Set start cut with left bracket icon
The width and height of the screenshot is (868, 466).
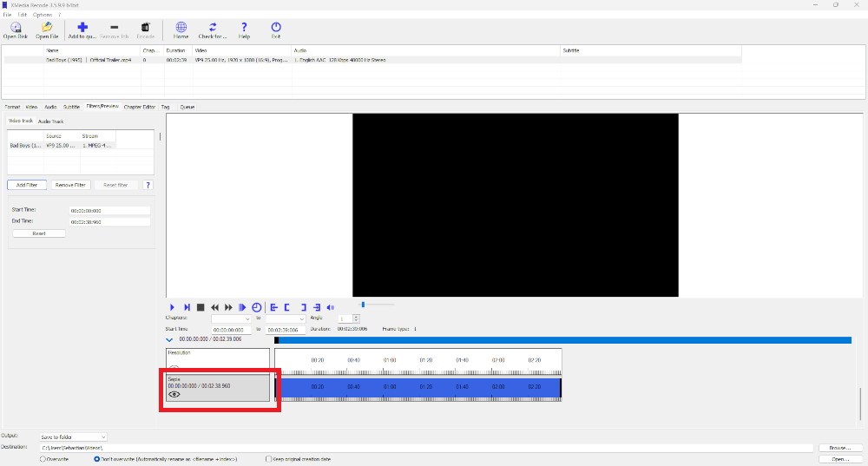[287, 307]
